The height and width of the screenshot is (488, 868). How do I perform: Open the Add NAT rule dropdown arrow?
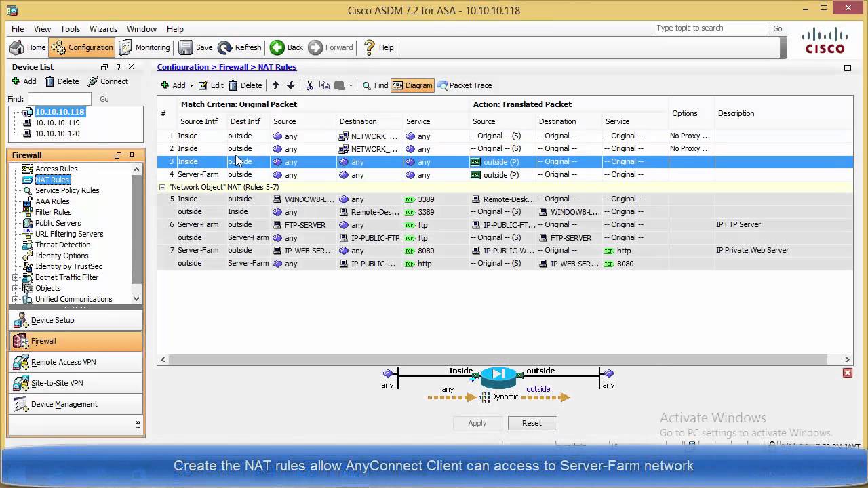tap(191, 86)
